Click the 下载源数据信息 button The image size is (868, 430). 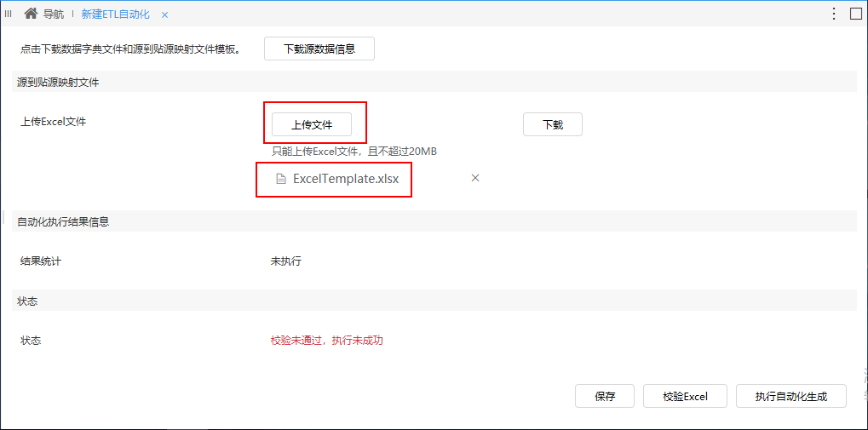coord(319,49)
